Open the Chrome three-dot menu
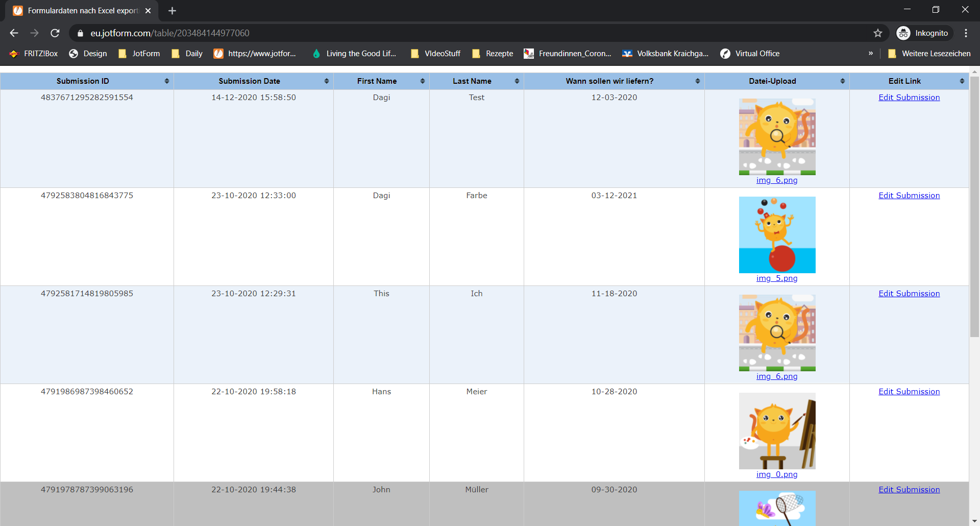The image size is (980, 526). tap(966, 33)
